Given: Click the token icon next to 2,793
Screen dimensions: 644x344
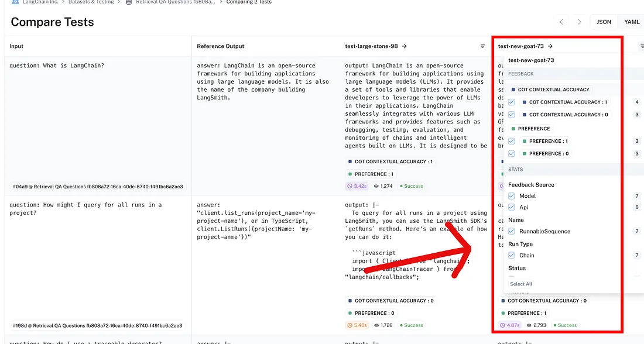Looking at the screenshot, I should [529, 325].
